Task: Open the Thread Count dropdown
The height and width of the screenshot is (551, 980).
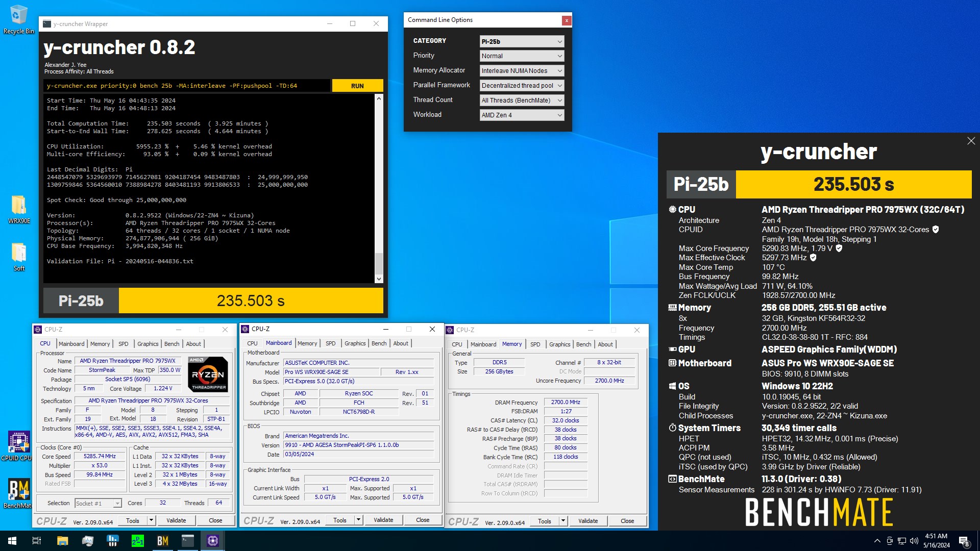Action: click(x=522, y=101)
